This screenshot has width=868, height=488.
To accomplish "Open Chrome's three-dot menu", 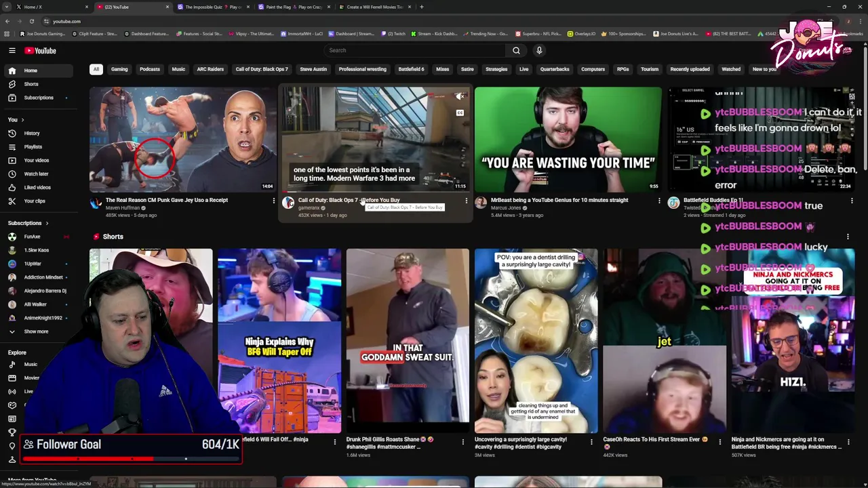I will point(861,21).
